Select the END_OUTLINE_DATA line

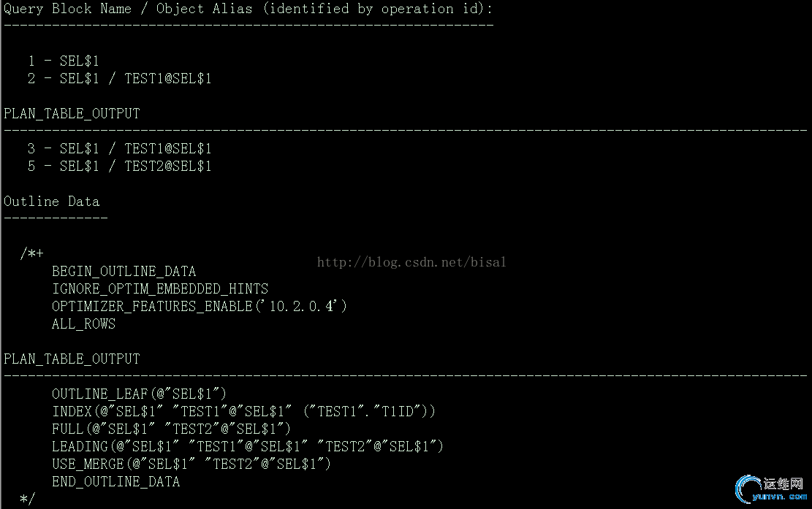tap(115, 482)
